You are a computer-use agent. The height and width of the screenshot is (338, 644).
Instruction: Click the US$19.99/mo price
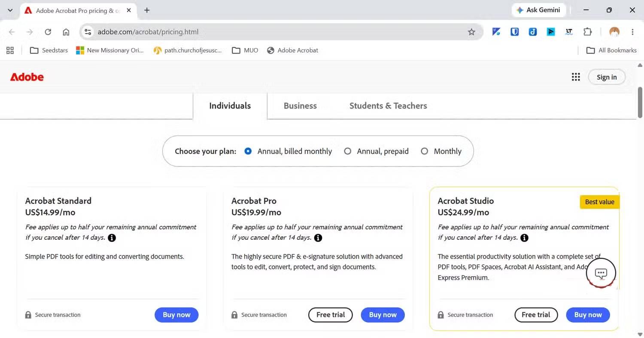(x=256, y=212)
